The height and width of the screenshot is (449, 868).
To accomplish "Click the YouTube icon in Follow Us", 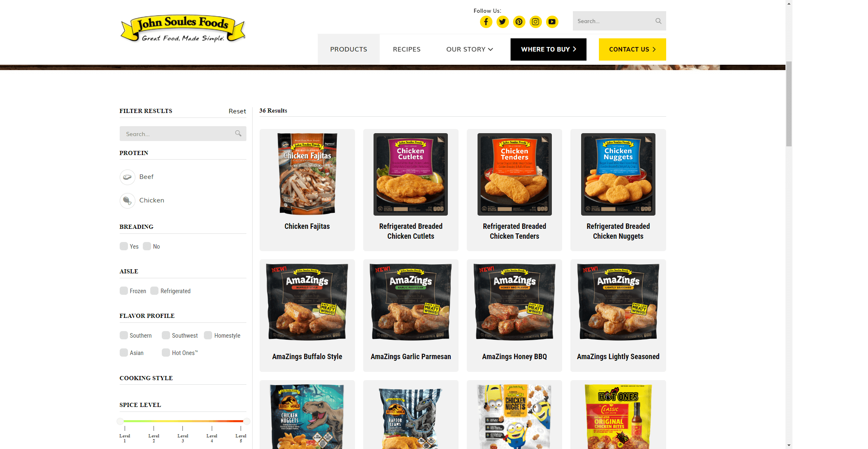I will tap(551, 21).
